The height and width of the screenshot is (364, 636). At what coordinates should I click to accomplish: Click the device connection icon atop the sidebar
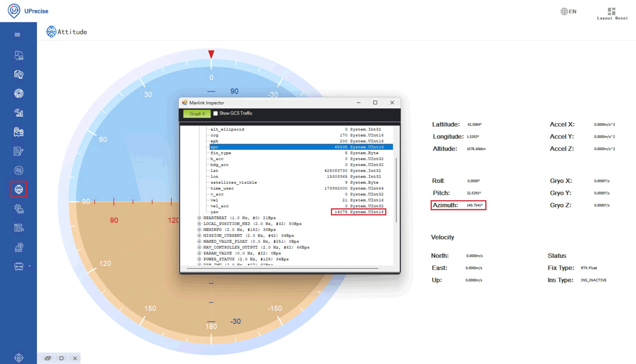pos(19,55)
